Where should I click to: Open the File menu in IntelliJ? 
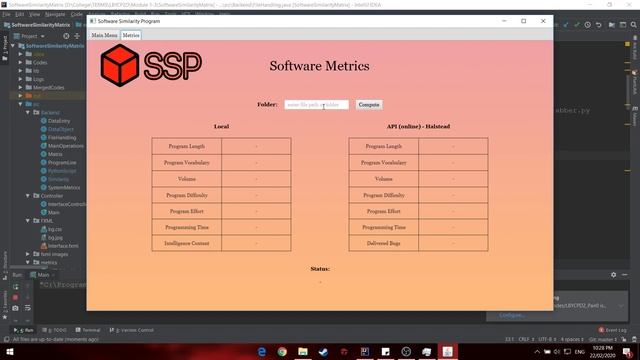[7, 14]
